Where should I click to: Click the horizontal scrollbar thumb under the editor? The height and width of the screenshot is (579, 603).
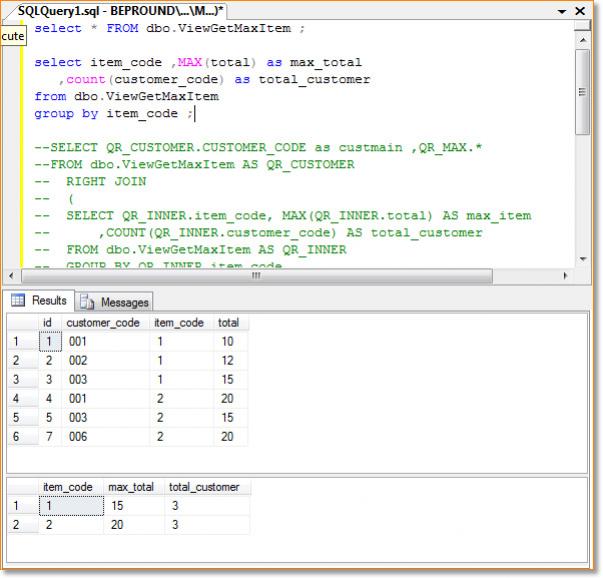click(255, 275)
